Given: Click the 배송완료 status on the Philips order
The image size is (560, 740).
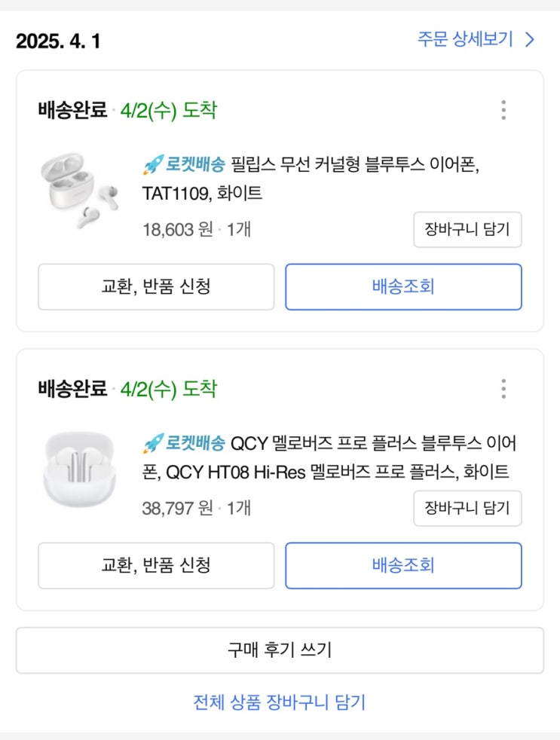Looking at the screenshot, I should pos(72,111).
